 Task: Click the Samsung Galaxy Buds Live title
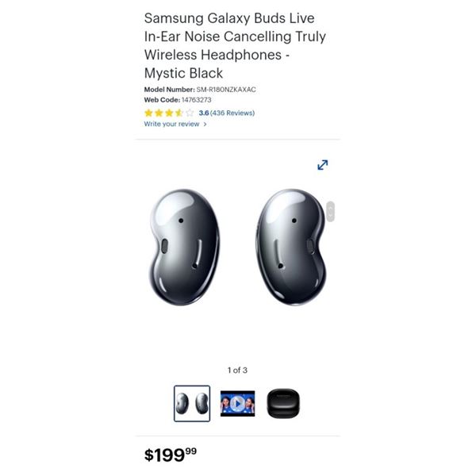235,45
